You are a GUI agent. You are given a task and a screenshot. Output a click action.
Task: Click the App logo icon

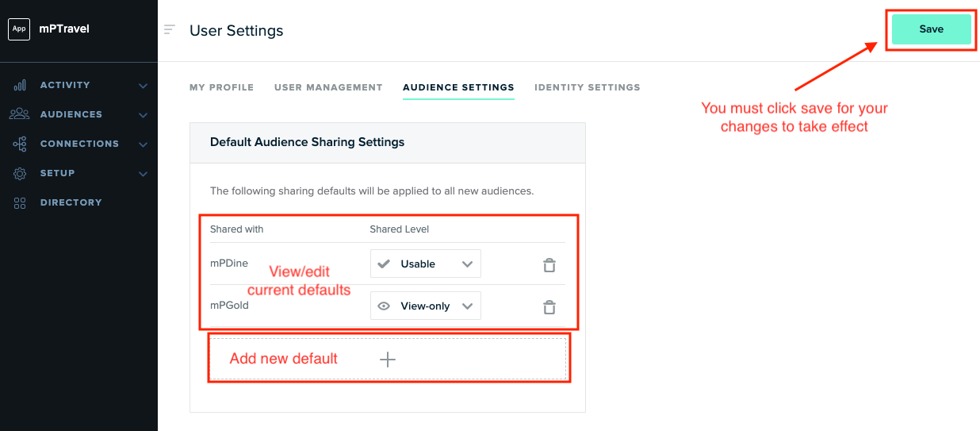click(x=19, y=29)
